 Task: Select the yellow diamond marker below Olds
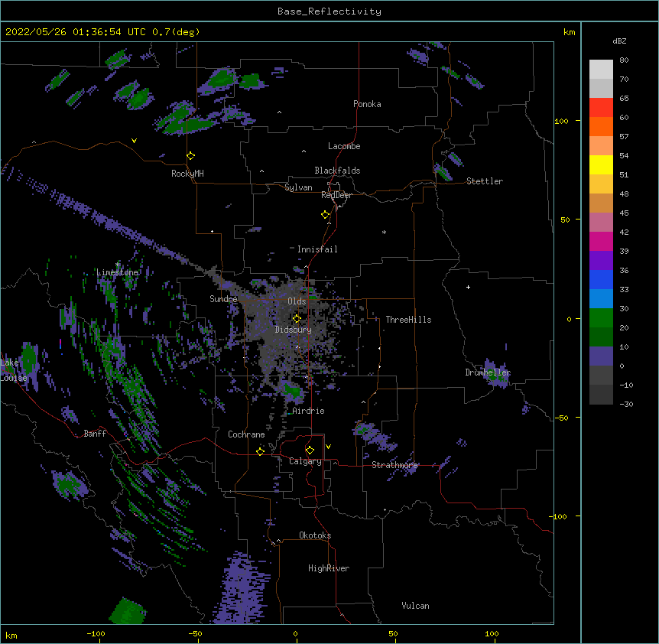point(297,319)
